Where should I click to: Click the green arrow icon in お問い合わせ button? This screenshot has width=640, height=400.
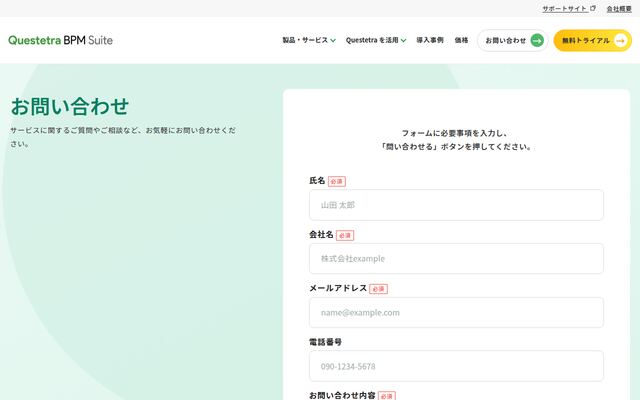coord(537,40)
